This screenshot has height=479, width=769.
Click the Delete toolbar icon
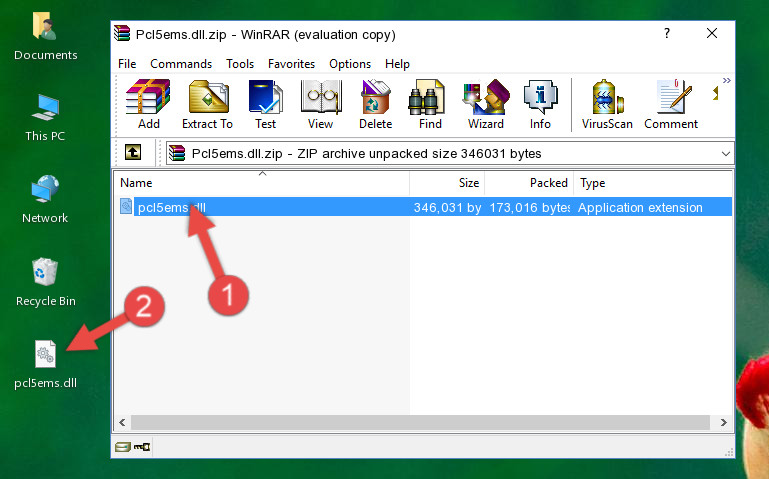[x=376, y=104]
